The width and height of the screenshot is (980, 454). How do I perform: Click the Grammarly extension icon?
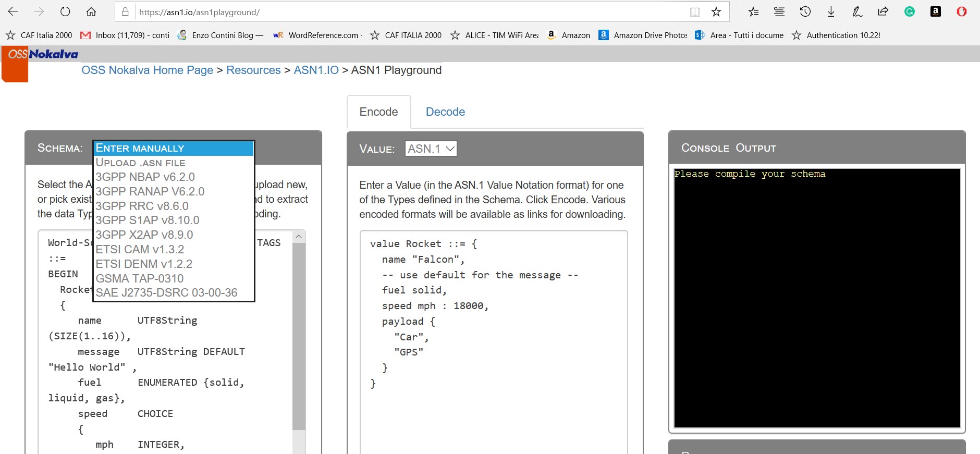pos(909,11)
